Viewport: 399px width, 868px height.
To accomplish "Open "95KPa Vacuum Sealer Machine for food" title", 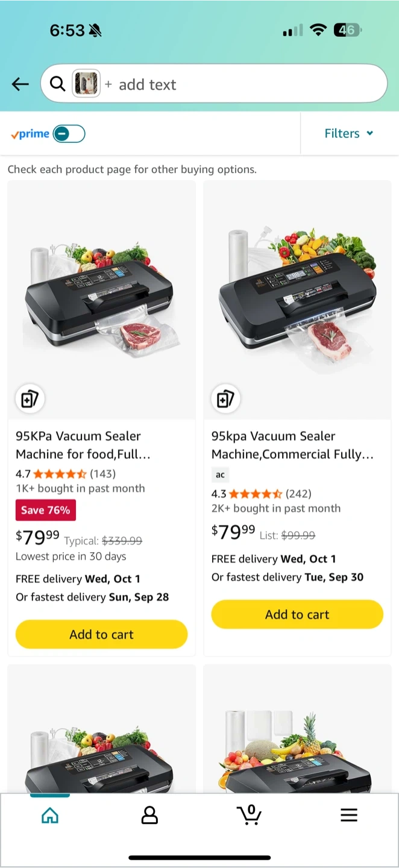I will (x=83, y=445).
